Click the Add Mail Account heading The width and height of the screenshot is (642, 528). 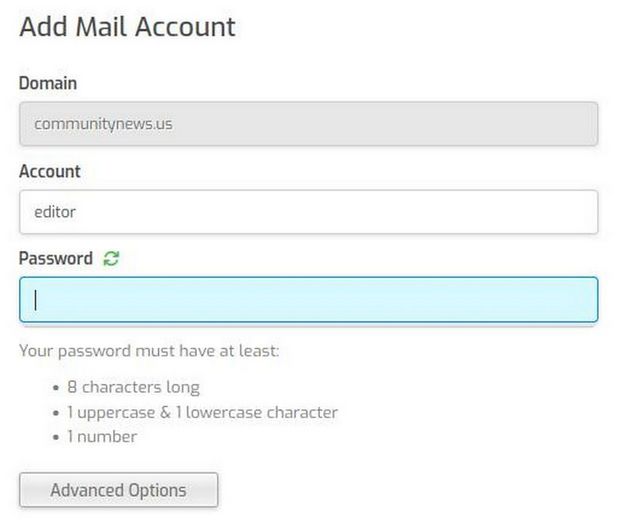pos(127,26)
